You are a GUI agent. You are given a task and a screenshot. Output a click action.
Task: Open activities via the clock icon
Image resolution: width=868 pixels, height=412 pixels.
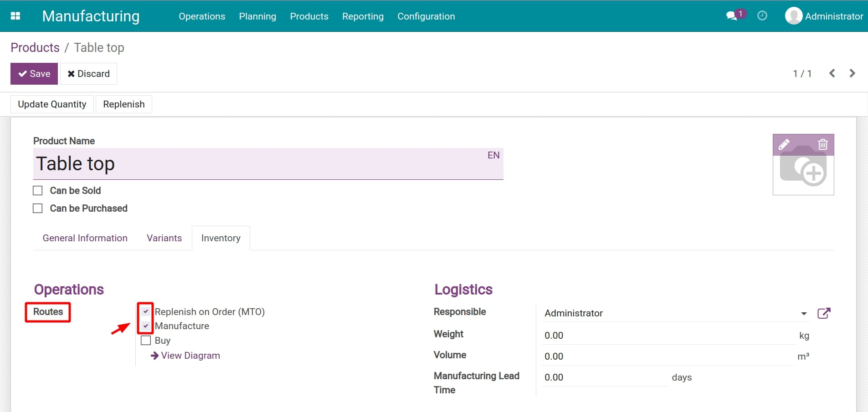point(762,15)
